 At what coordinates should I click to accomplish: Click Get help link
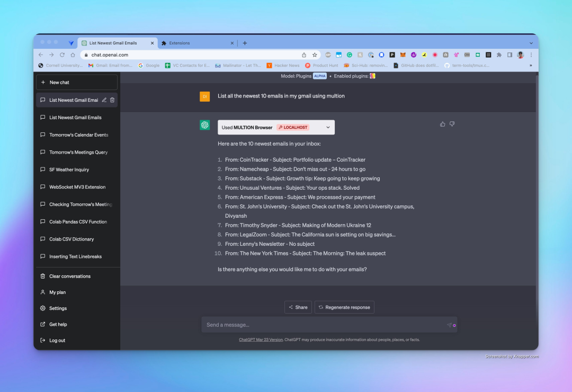(77, 325)
